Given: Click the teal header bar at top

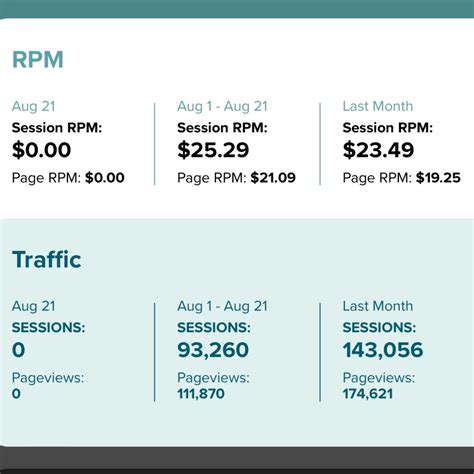Looking at the screenshot, I should point(237,9).
